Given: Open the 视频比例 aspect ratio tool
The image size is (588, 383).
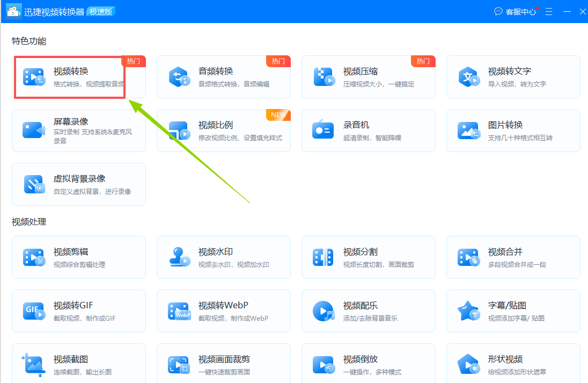Looking at the screenshot, I should (x=223, y=130).
